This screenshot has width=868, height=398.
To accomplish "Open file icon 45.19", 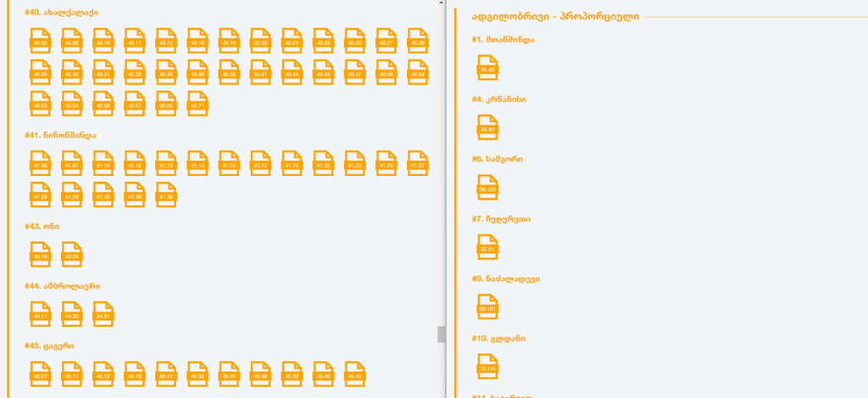I will click(x=135, y=374).
